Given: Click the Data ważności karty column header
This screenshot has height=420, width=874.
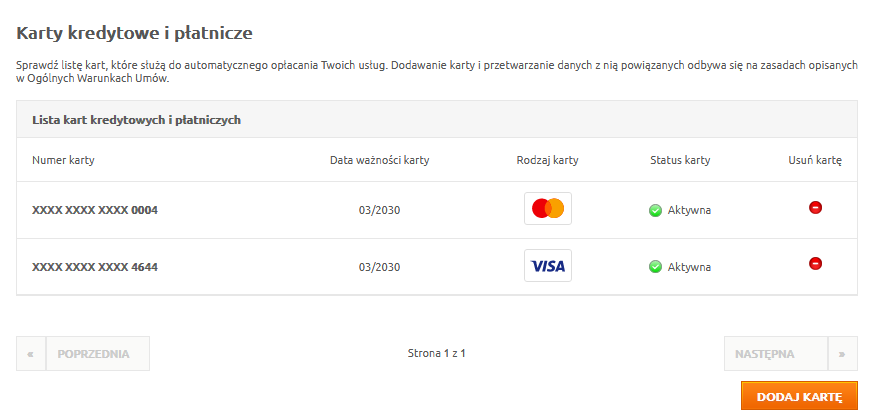Looking at the screenshot, I should [x=380, y=160].
